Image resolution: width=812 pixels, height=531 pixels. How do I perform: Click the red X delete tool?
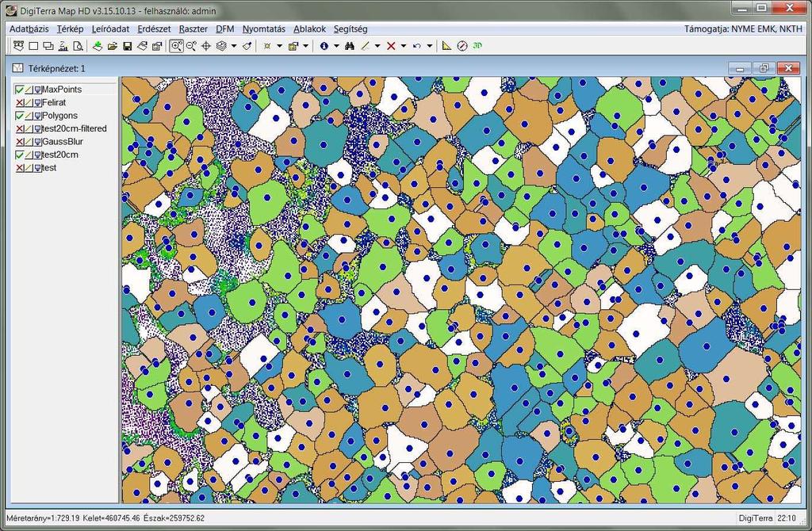(x=391, y=46)
